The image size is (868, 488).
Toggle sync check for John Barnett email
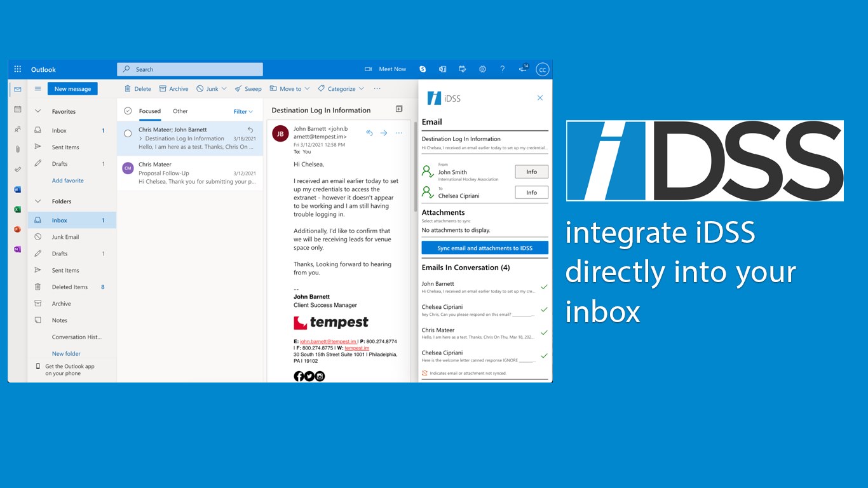(544, 287)
